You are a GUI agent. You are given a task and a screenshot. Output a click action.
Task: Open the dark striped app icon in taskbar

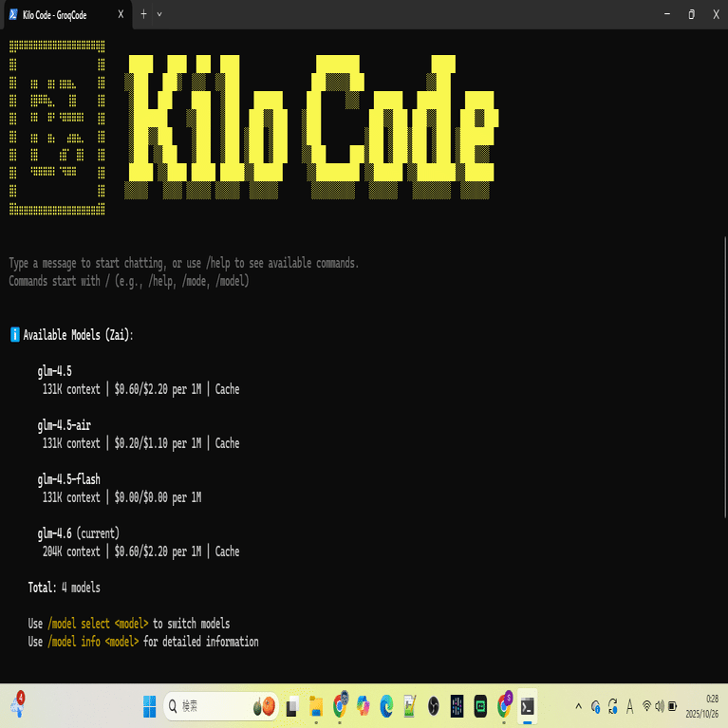(x=457, y=706)
